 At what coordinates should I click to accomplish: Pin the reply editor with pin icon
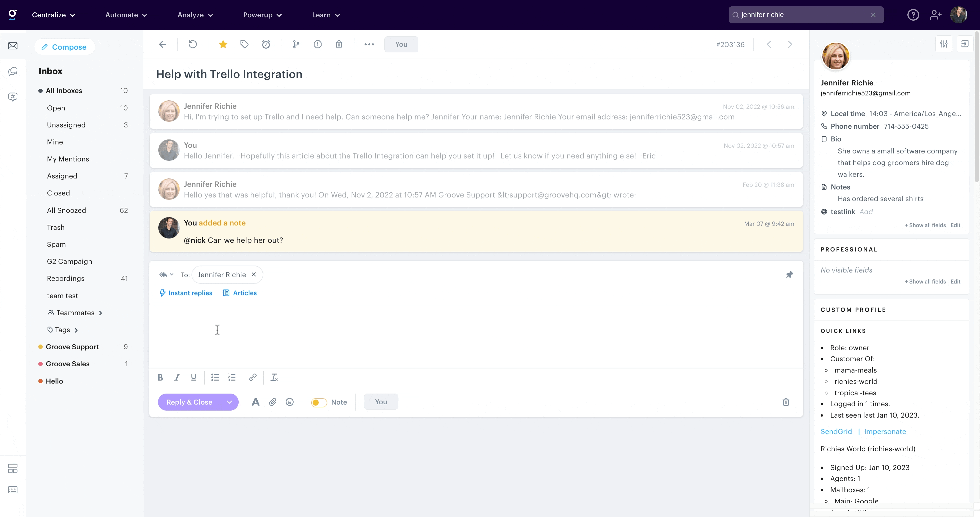coord(789,275)
